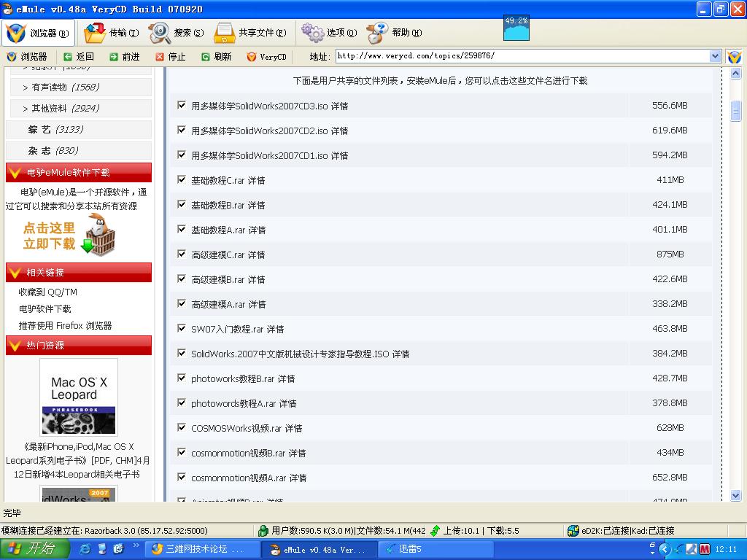
Task: Uncheck the SW07入门教程.rar checkbox
Action: 181,328
